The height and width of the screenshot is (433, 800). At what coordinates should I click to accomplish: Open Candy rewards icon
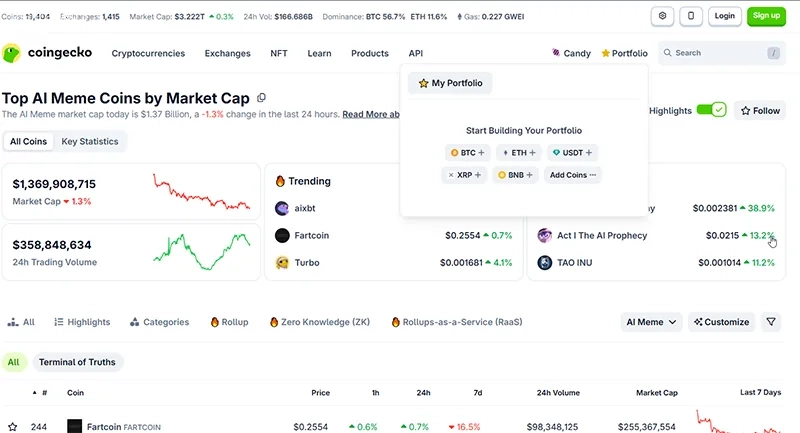[556, 53]
